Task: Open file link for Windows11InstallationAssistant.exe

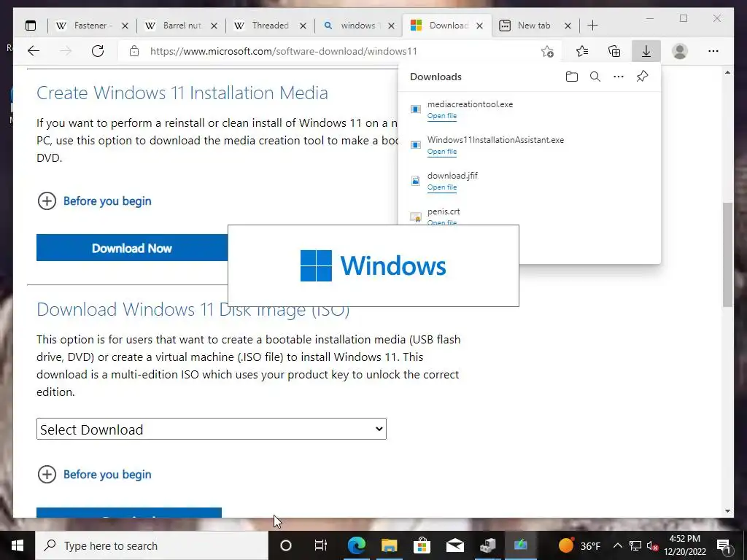Action: point(441,152)
